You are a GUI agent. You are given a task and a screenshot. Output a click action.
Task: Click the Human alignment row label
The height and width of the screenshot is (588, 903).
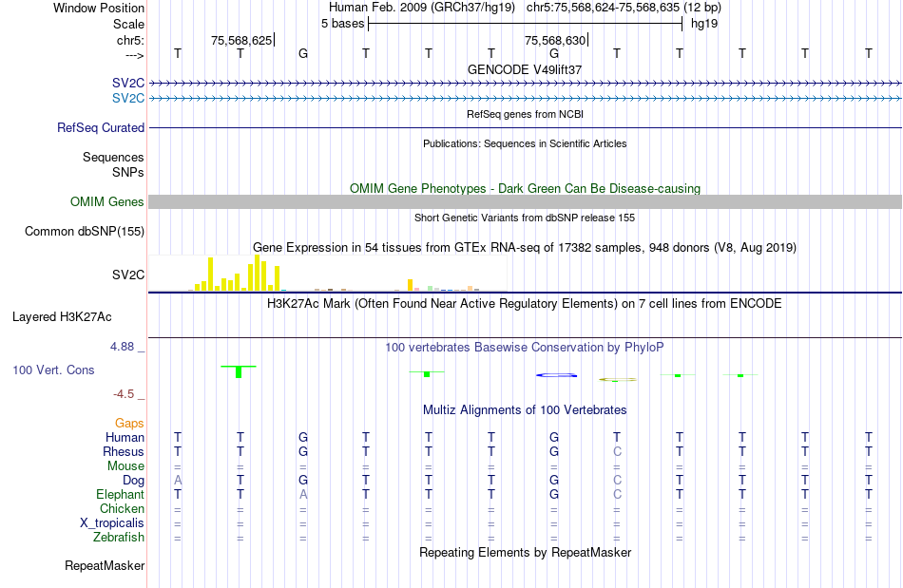pos(125,437)
